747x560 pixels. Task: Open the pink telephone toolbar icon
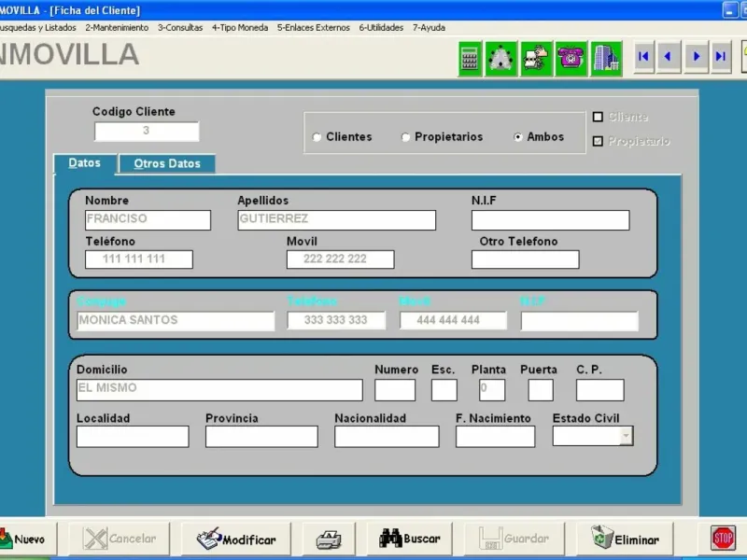571,59
